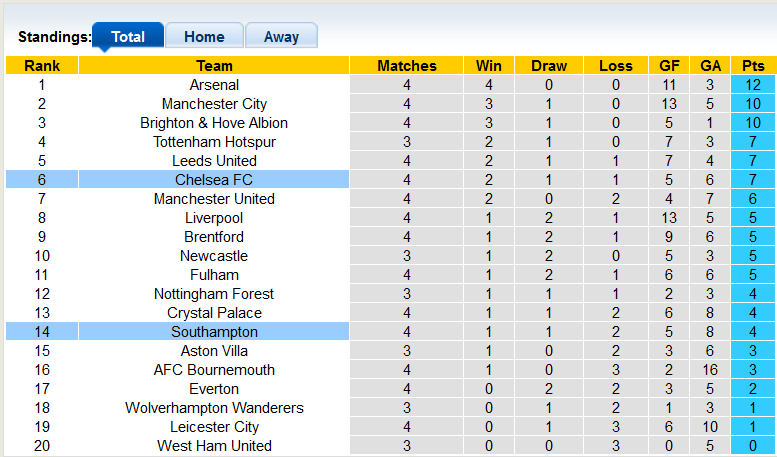
Task: Click West Ham United team link
Action: [x=214, y=446]
